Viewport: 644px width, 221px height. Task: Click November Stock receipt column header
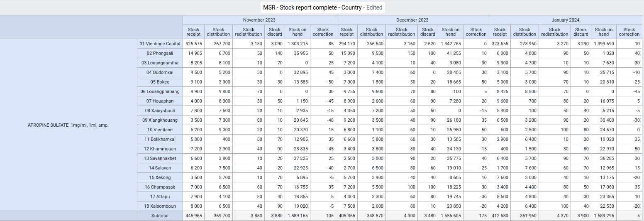click(194, 32)
